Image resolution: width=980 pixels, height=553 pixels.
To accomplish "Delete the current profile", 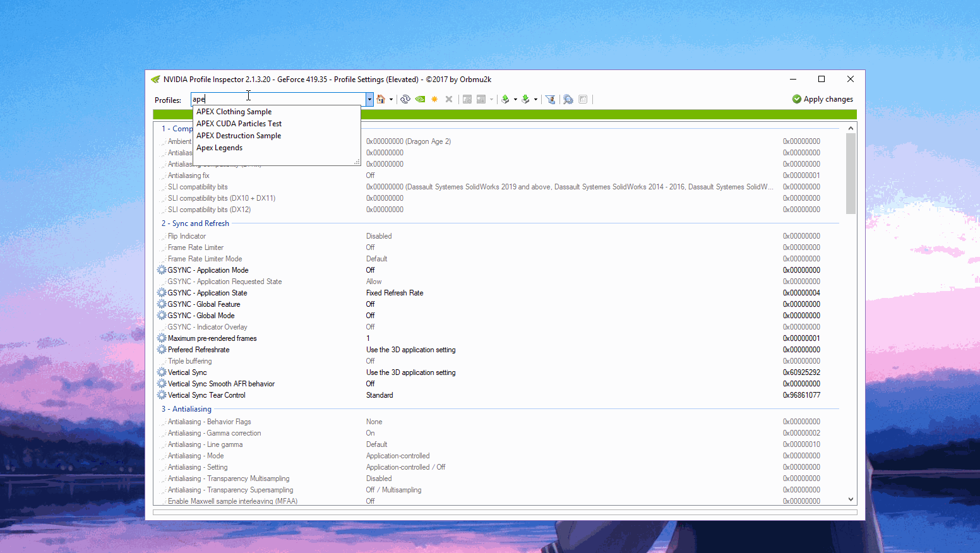I will click(448, 99).
